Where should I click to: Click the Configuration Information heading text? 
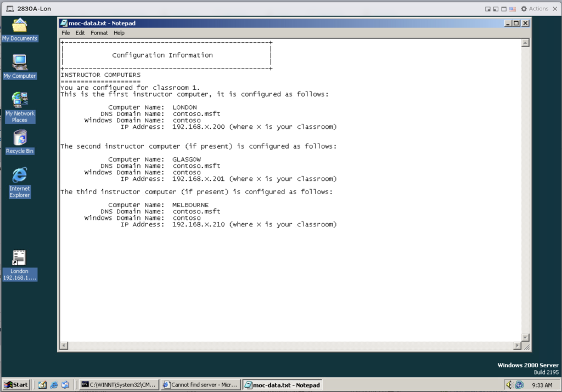[162, 55]
